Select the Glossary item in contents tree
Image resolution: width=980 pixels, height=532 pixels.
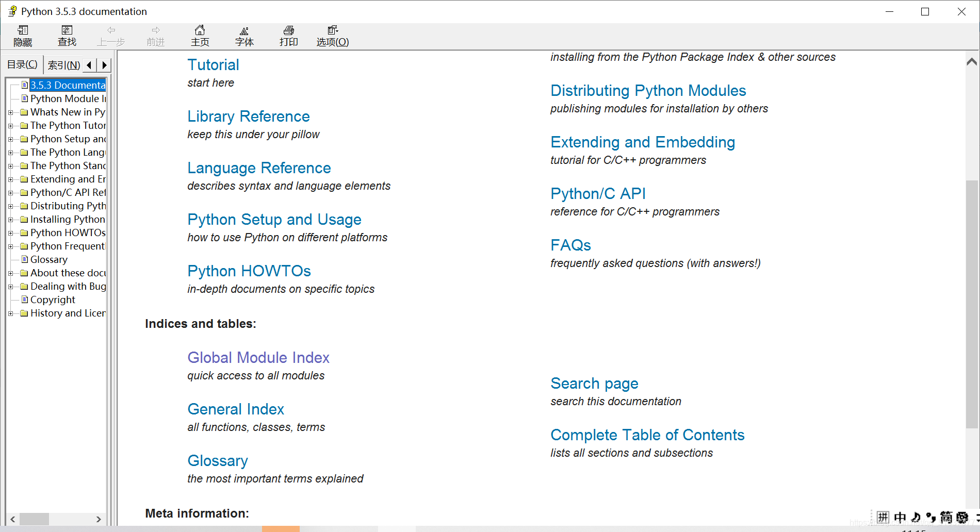49,260
